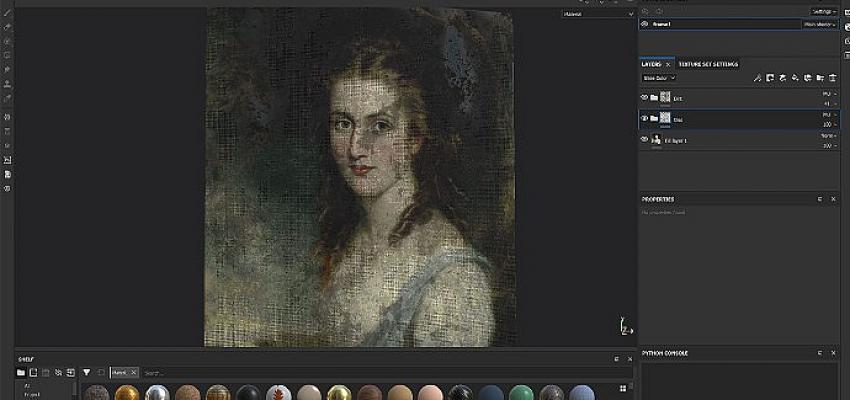Add a new folder in Layers toolbar
The image size is (850, 400).
click(819, 77)
